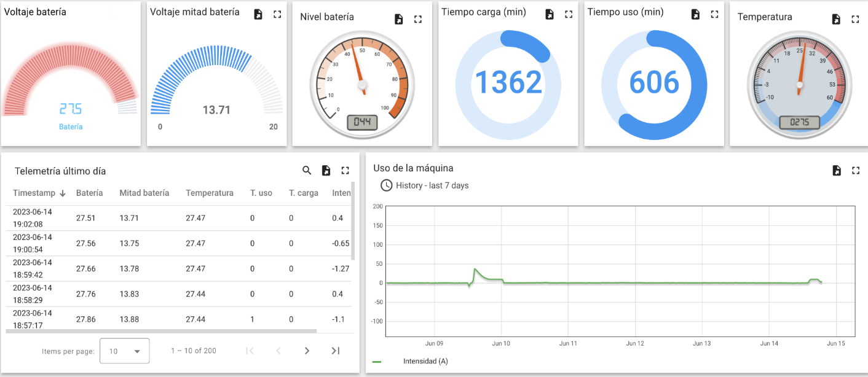Fullscreen the Voltaje mitad batería widget
Screen dimensions: 868x377
click(277, 14)
